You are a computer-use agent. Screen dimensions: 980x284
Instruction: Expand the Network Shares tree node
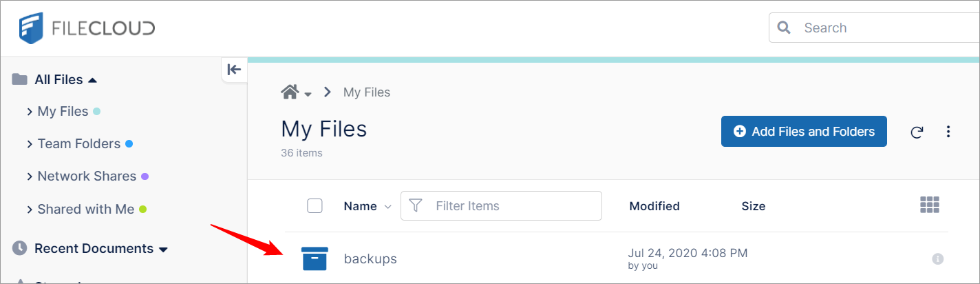[x=30, y=176]
